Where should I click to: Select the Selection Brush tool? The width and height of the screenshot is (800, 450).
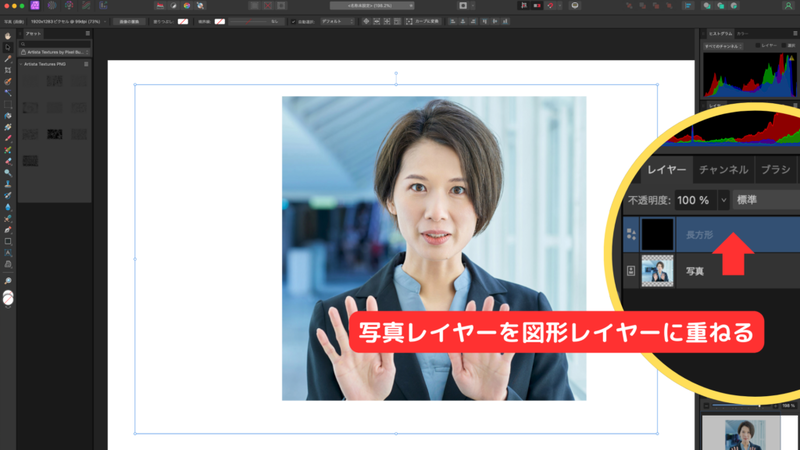click(x=8, y=82)
